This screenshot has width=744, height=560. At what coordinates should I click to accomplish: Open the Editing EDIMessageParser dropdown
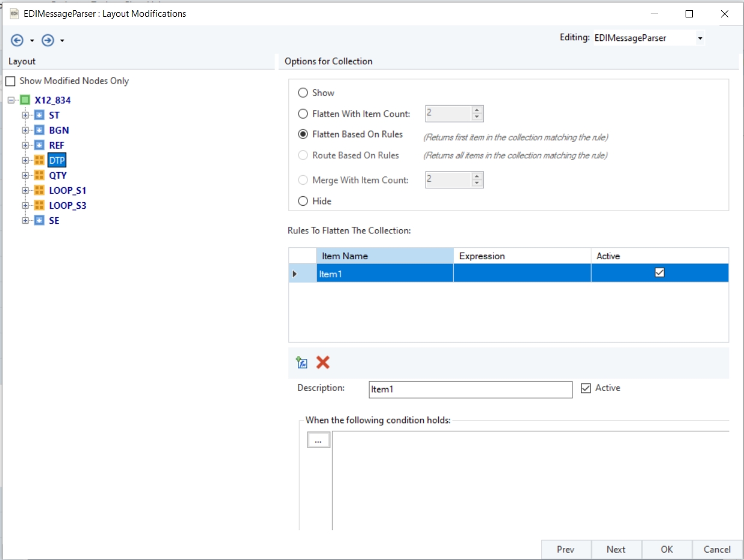point(699,38)
